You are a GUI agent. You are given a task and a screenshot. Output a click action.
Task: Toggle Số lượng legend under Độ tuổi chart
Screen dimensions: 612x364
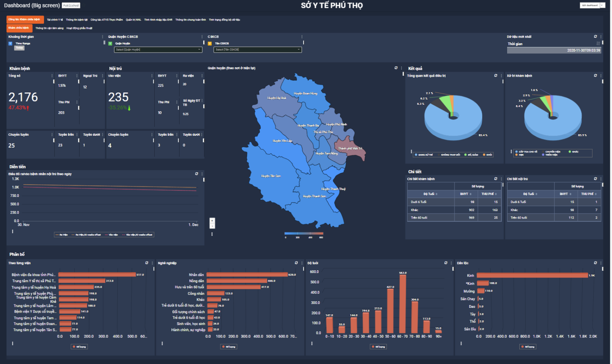point(378,347)
